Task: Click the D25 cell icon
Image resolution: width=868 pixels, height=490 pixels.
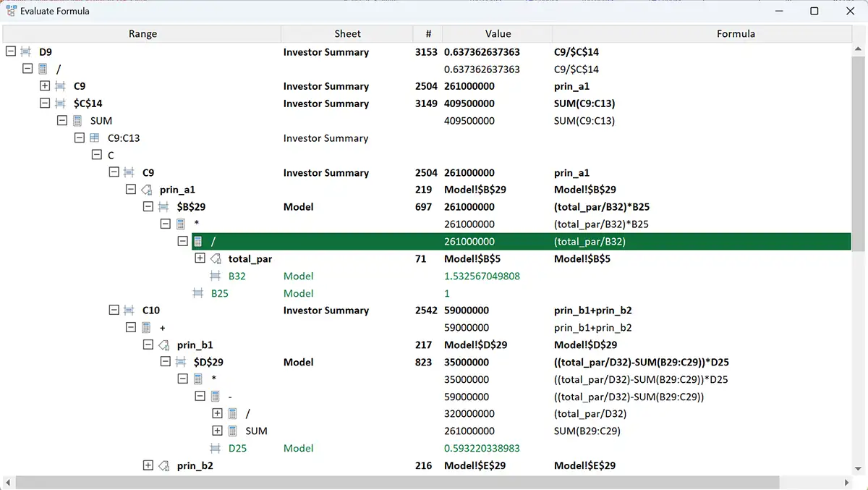Action: click(x=216, y=448)
